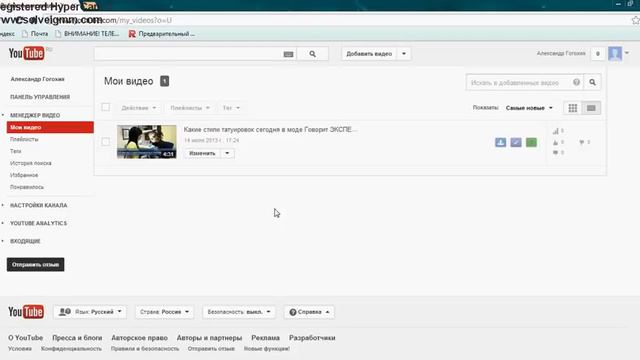Expand the arrow next to Изменить
This screenshot has height=360, width=640.
point(227,153)
